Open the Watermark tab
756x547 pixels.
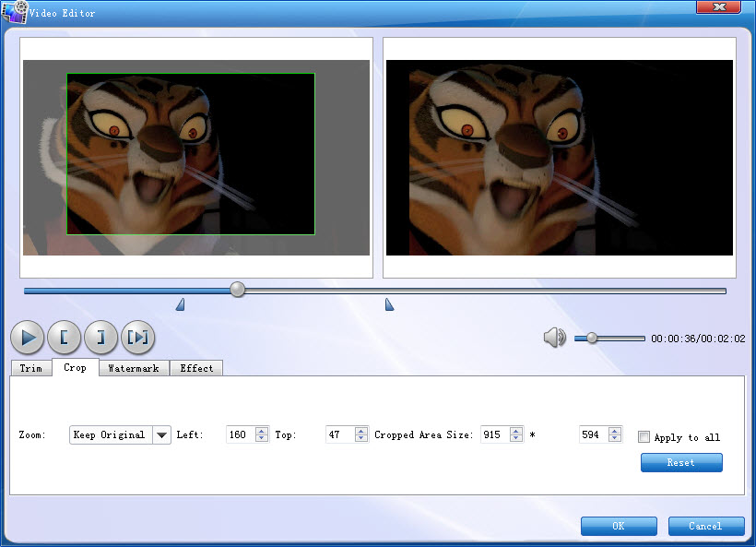[x=134, y=368]
